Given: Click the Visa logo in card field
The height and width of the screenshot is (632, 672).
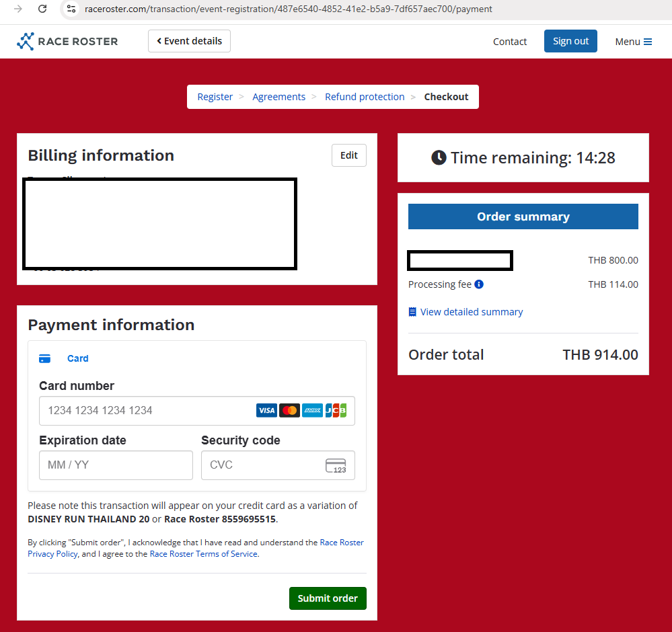Looking at the screenshot, I should 266,411.
